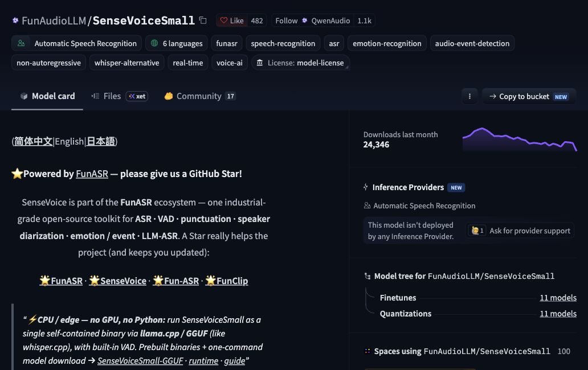Select the voice-ai tag

click(x=230, y=63)
